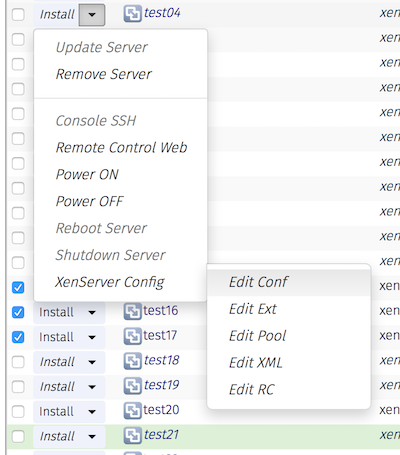Click the server icon beside test19
This screenshot has width=400, height=455.
tap(132, 386)
